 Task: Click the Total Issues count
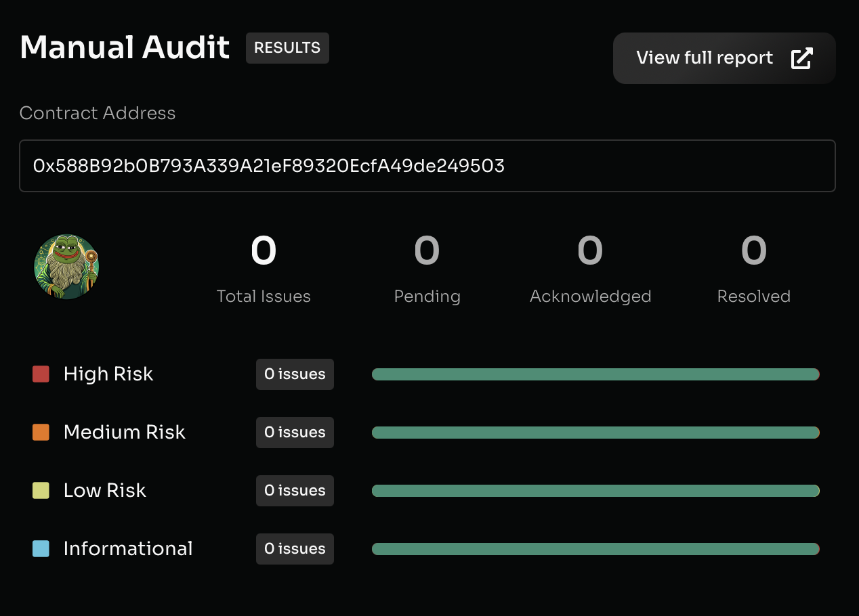[264, 250]
